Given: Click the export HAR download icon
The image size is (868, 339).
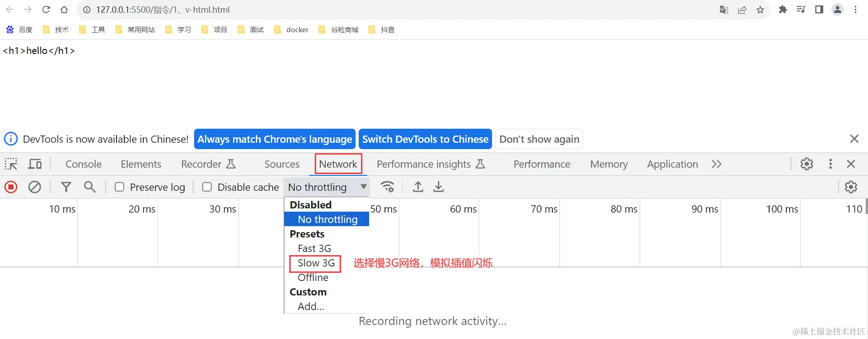Looking at the screenshot, I should point(439,187).
